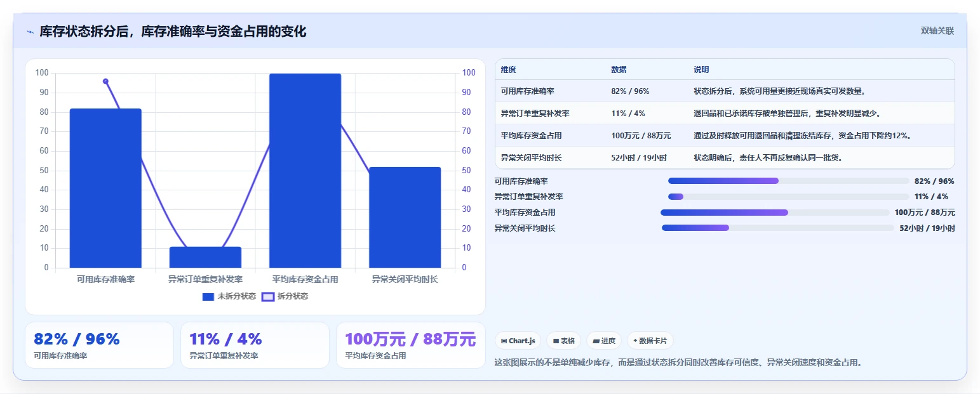Click the 可用库存准确率 progress row label

(521, 181)
